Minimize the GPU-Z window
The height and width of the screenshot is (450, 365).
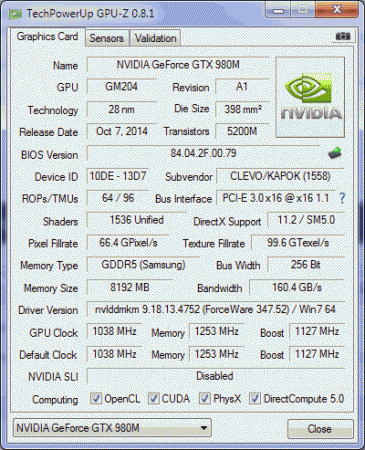(278, 11)
